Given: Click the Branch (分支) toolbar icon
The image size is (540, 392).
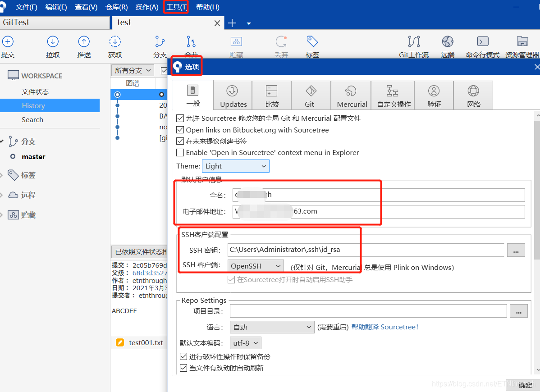Looking at the screenshot, I should (x=160, y=41).
